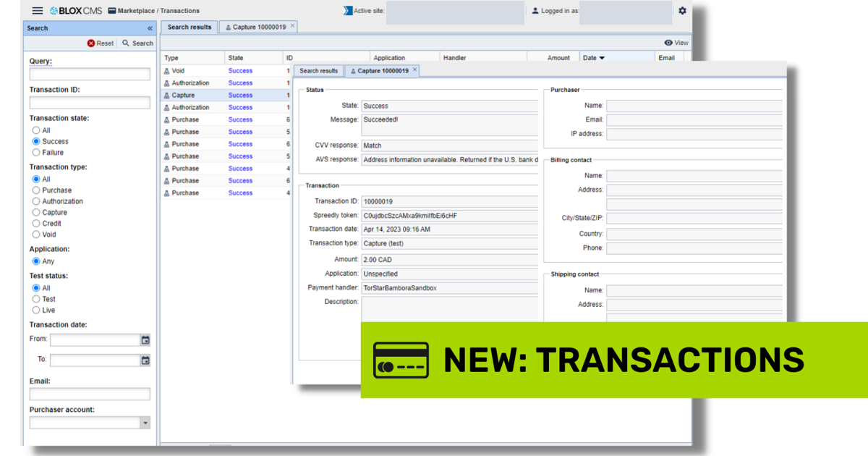Switch to Search results tab in back window

click(x=189, y=27)
